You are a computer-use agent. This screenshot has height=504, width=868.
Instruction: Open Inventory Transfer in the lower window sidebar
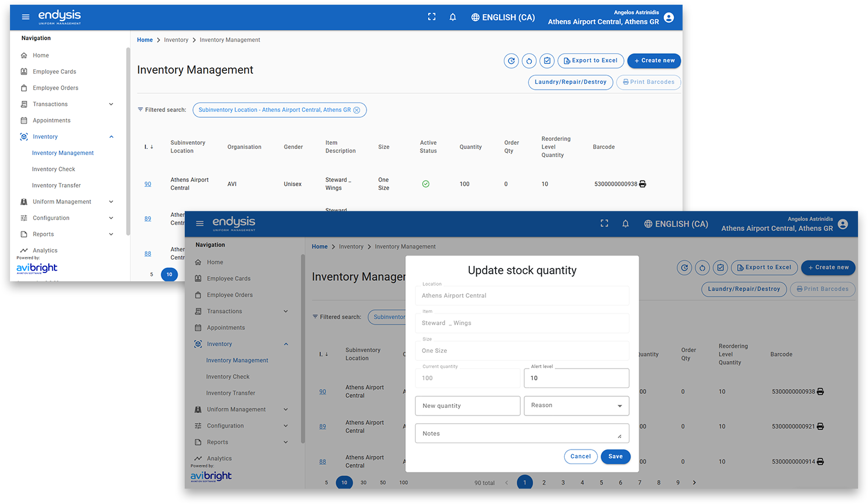[x=230, y=393]
